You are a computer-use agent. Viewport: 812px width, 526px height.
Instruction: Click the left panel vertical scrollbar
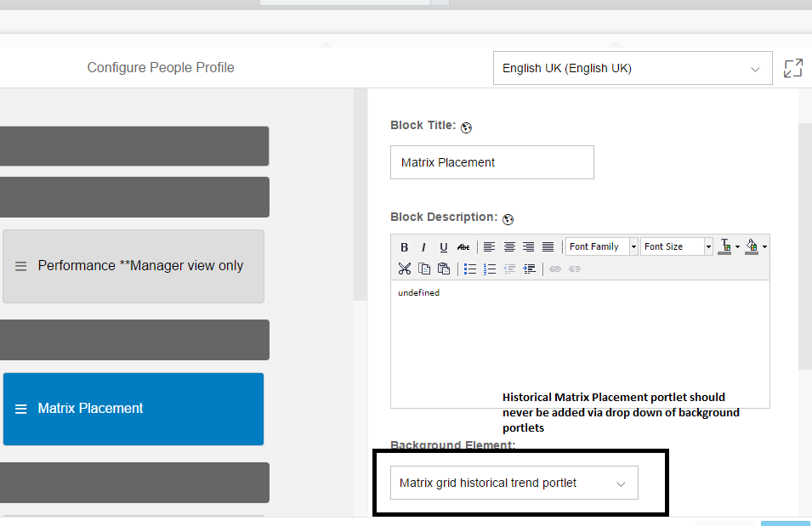[361, 195]
